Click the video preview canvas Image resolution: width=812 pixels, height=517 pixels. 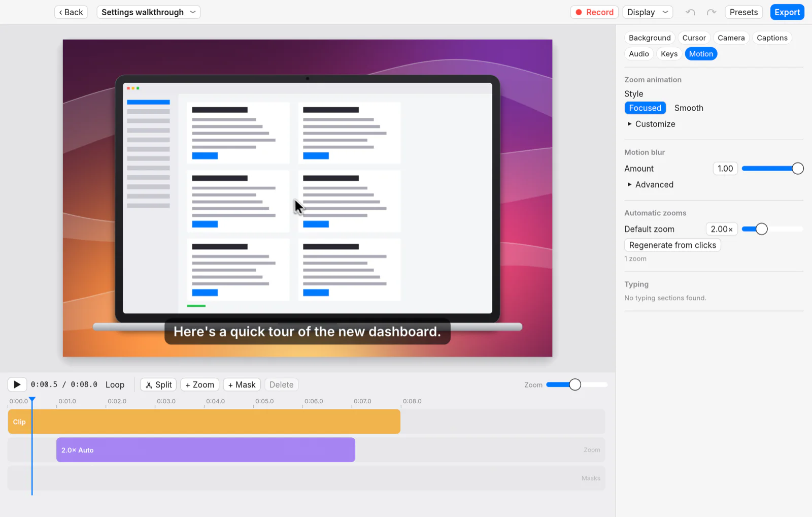308,198
